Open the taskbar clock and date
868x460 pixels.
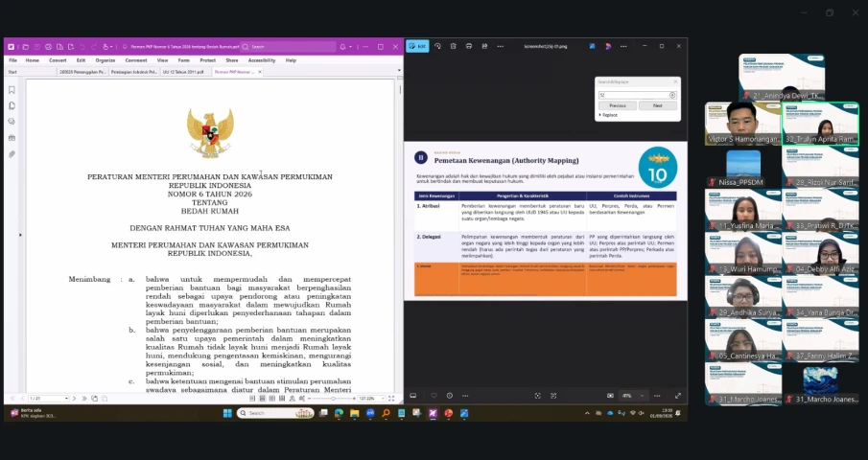coord(661,413)
